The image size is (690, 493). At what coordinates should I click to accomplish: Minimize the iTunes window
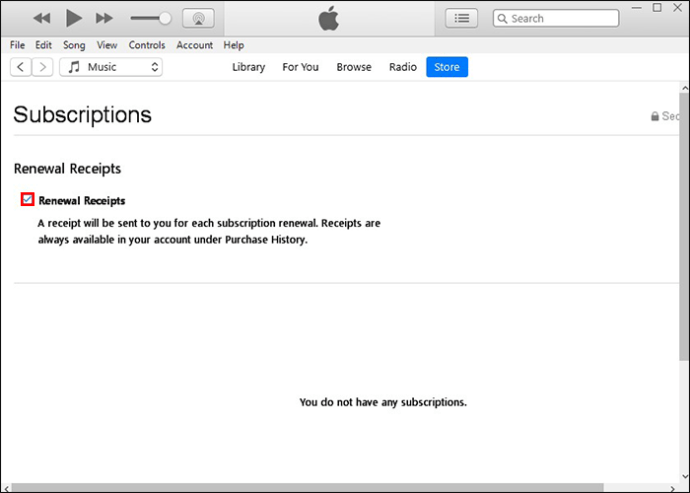pos(636,8)
